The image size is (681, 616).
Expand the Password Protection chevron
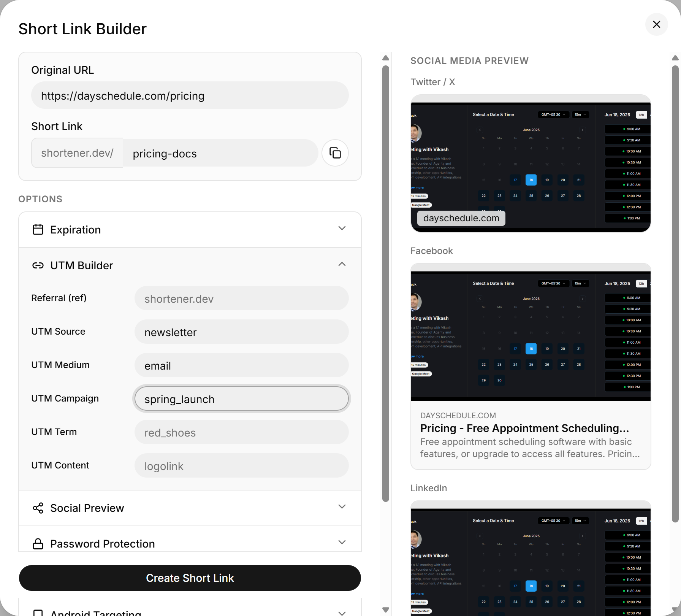[x=342, y=542]
